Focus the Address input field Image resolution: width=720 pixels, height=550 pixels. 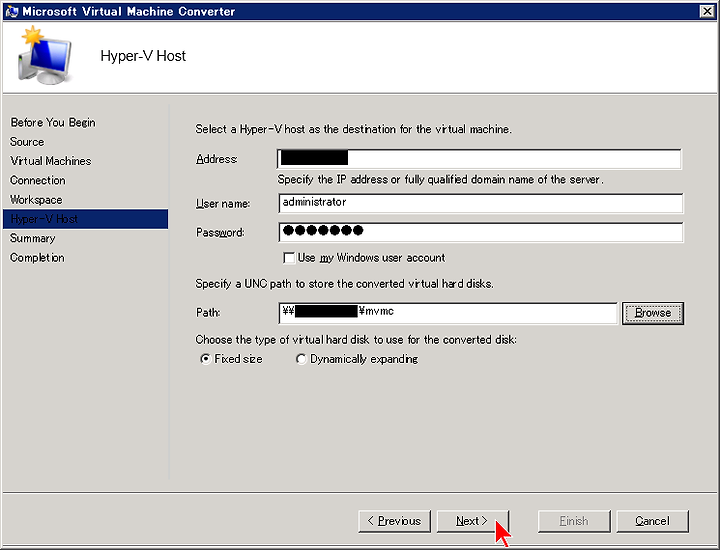(479, 159)
